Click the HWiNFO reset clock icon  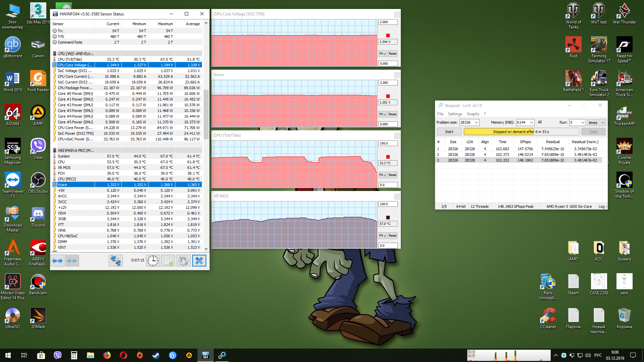[153, 261]
